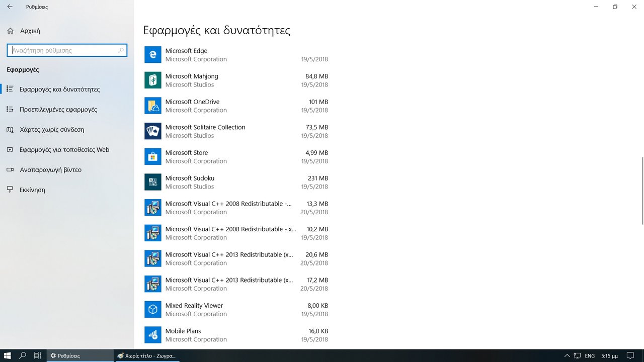Click the 'Microsoft Edge' app name
The height and width of the screenshot is (362, 644).
(x=186, y=51)
